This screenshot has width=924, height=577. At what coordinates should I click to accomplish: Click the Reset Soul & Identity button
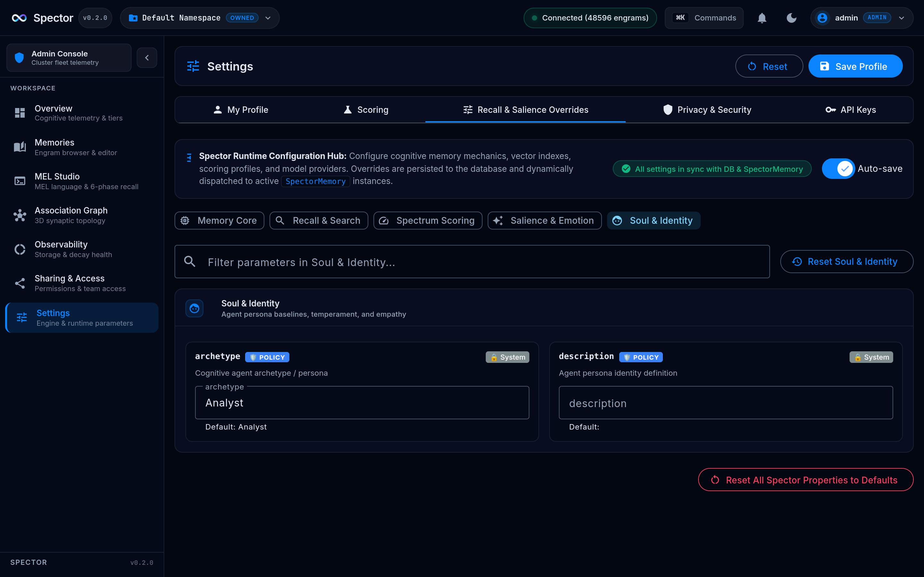(846, 261)
